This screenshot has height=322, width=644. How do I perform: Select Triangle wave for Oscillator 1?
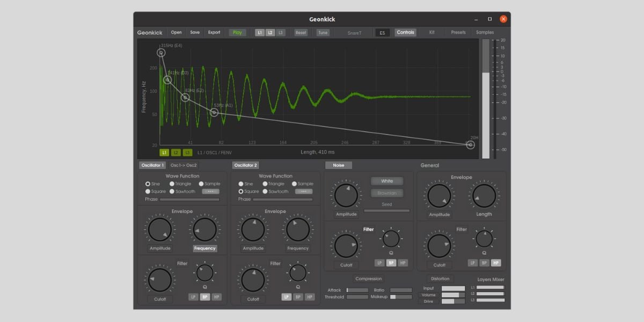coord(181,184)
